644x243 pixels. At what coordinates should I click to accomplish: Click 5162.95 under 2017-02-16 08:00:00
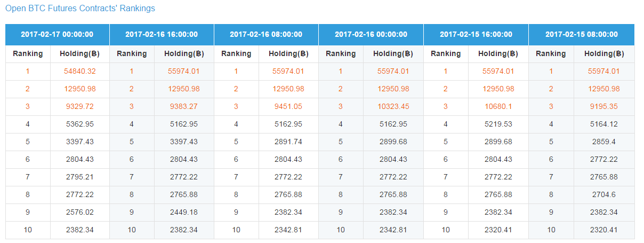pos(288,124)
